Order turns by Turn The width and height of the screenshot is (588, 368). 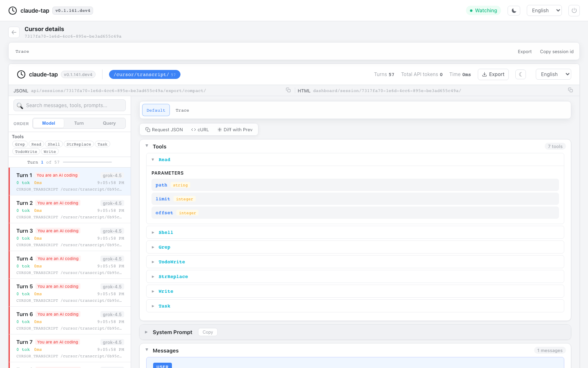(79, 123)
